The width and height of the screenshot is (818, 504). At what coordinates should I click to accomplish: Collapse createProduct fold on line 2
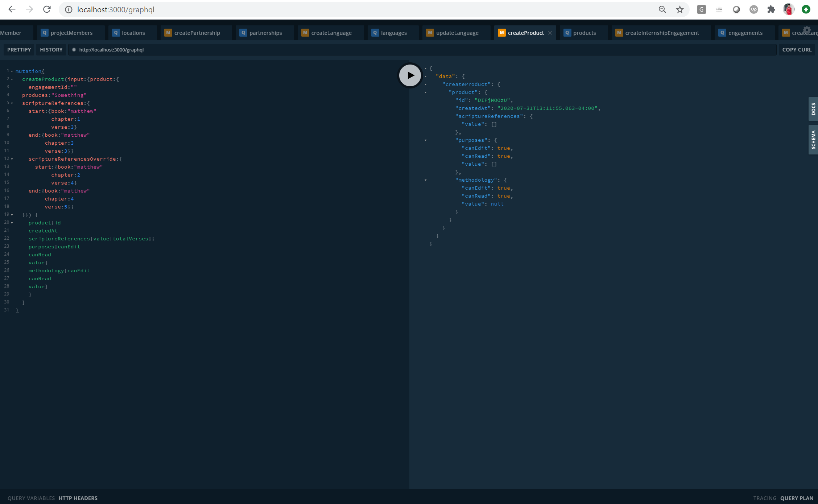click(12, 79)
